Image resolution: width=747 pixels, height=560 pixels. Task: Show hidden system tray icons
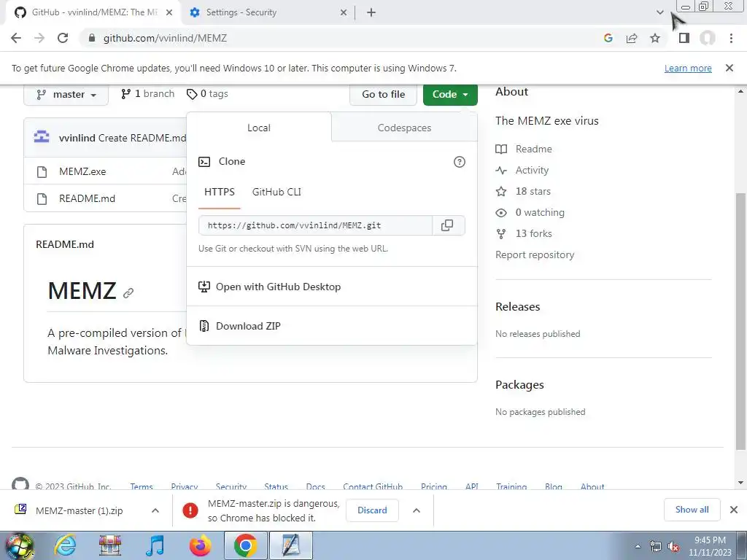tap(638, 547)
